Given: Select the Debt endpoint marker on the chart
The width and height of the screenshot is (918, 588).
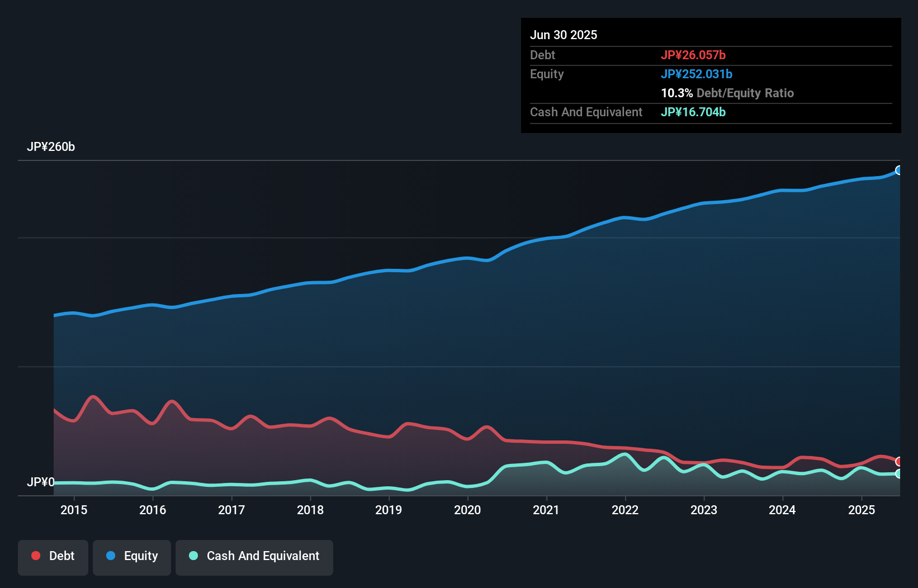Looking at the screenshot, I should click(899, 462).
